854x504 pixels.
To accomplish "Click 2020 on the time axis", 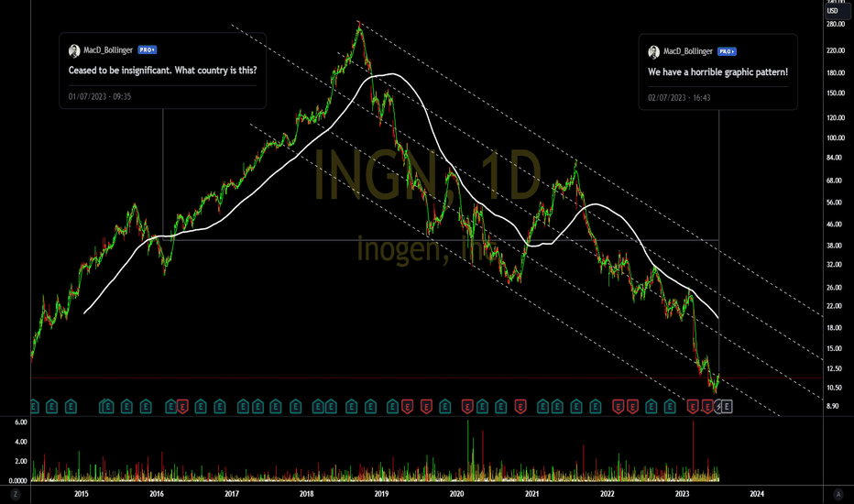I will tap(456, 494).
